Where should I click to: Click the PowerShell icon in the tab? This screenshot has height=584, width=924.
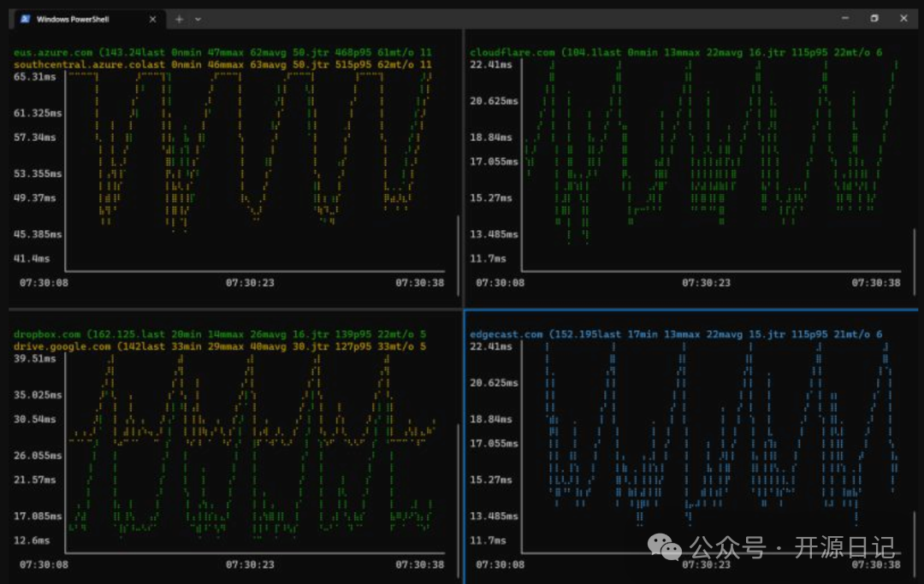[x=25, y=19]
